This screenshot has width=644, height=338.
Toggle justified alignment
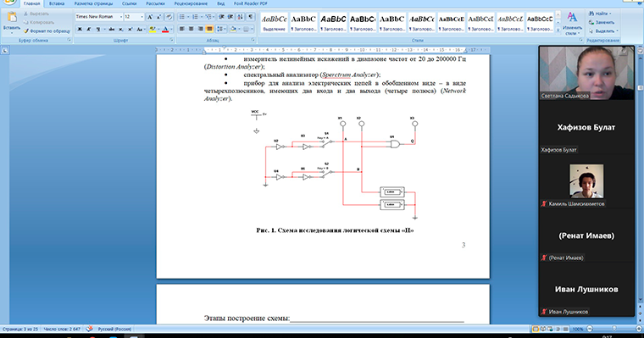tap(209, 29)
